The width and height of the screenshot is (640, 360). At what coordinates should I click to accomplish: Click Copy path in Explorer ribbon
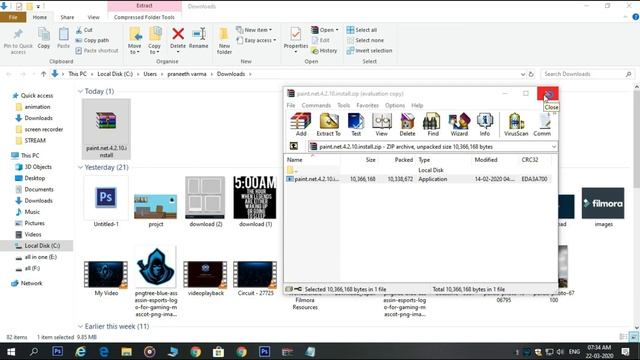[x=92, y=40]
